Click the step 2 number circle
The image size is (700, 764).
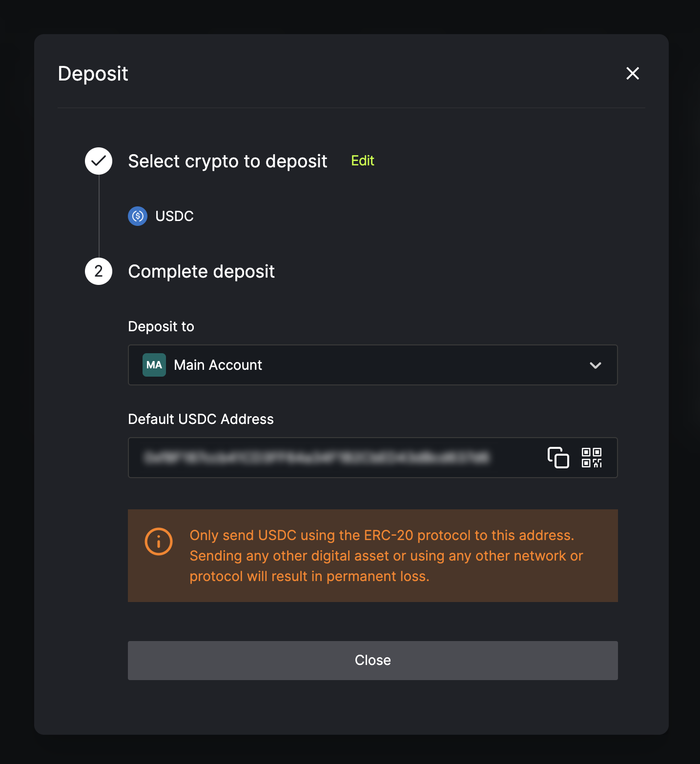[x=99, y=271]
